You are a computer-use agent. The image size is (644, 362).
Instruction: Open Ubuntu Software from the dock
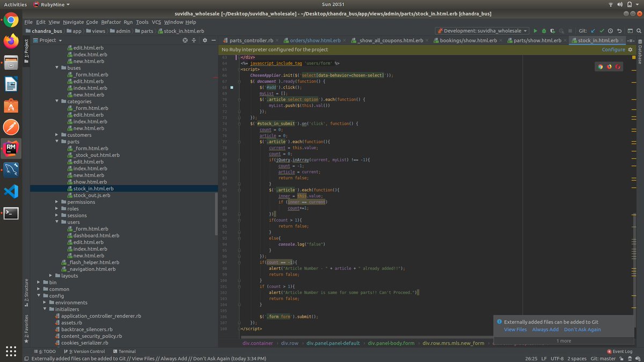pyautogui.click(x=11, y=106)
